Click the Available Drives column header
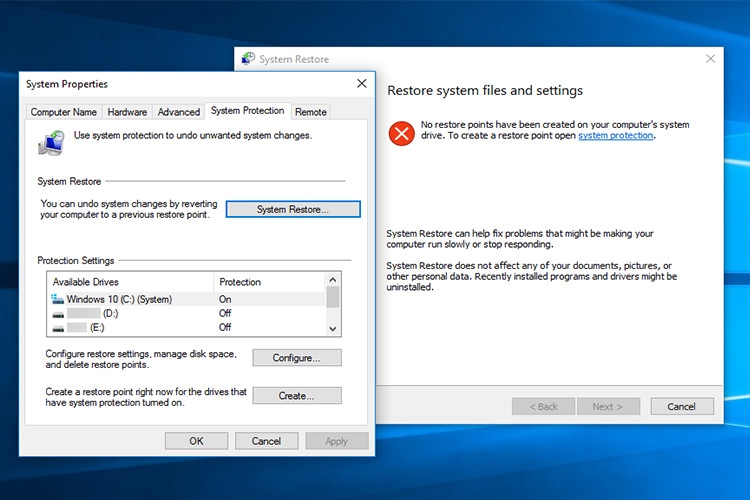750x500 pixels. 131,282
